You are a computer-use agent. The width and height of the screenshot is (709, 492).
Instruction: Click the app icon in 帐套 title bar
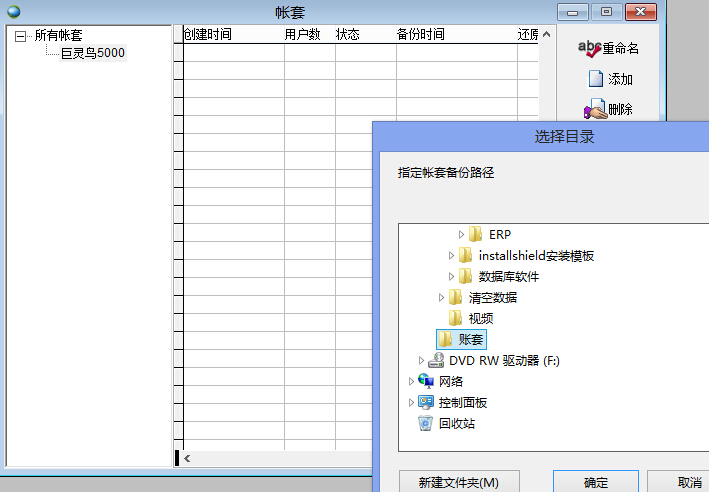pos(11,12)
